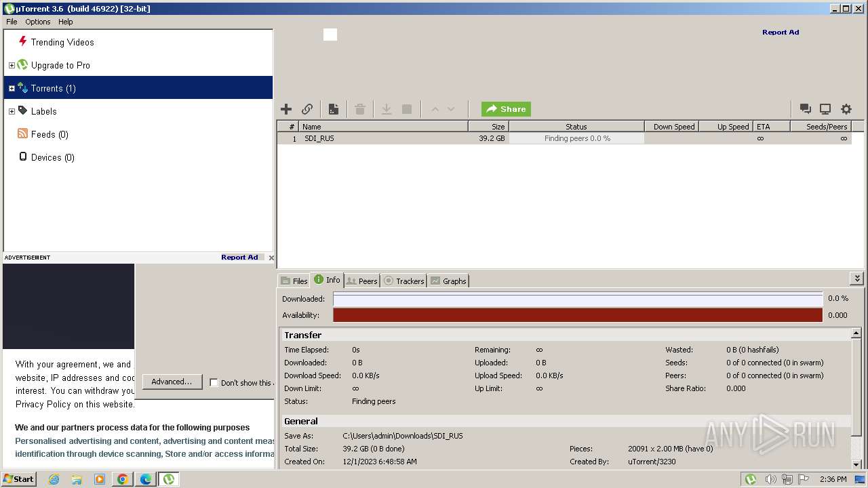This screenshot has height=488, width=868.
Task: Sort torrents by Name column header
Action: (x=384, y=127)
